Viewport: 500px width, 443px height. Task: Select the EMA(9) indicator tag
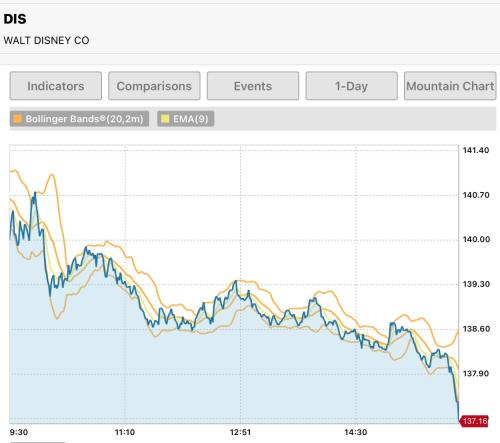tap(186, 119)
